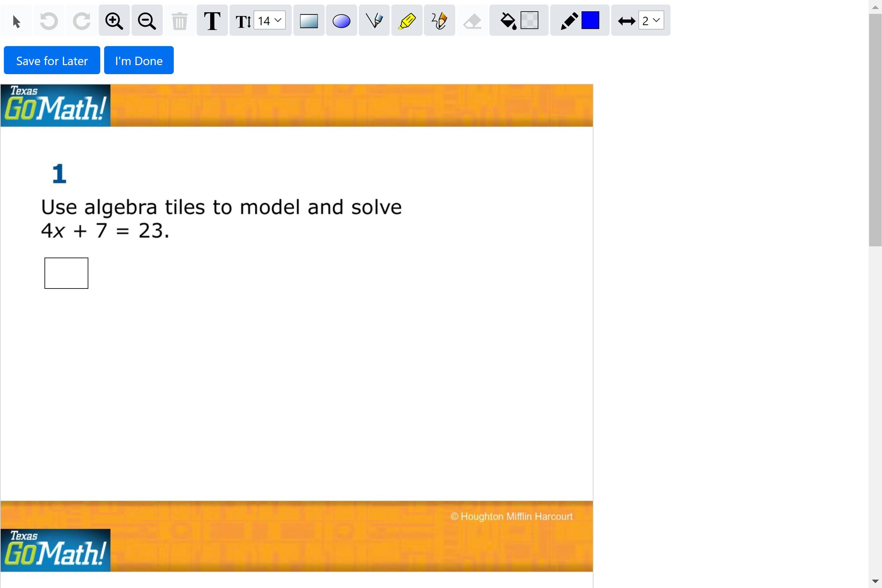Select the eraser tool
The height and width of the screenshot is (588, 882).
pos(472,21)
